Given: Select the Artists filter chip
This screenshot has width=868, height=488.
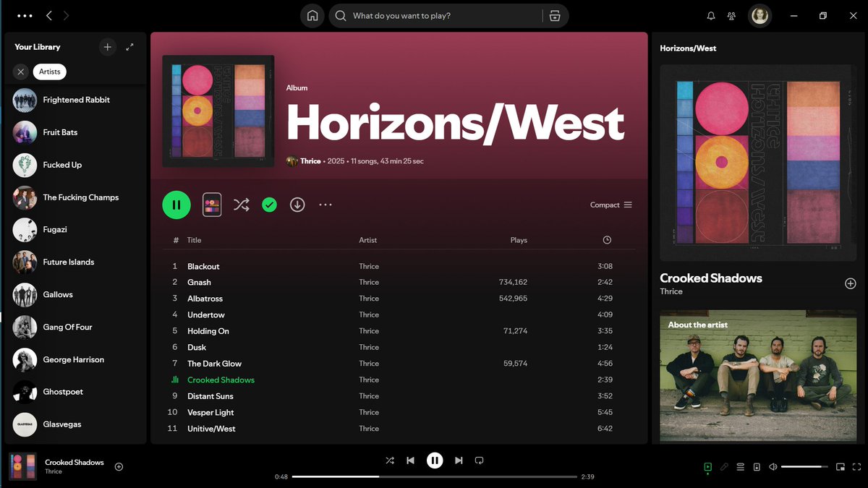Looking at the screenshot, I should click(50, 72).
